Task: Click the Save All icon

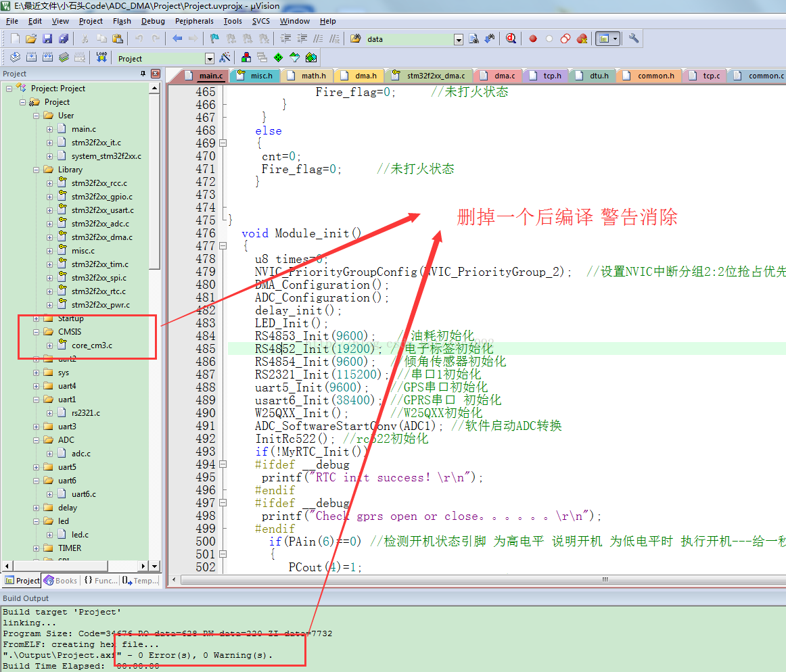Action: click(x=63, y=39)
